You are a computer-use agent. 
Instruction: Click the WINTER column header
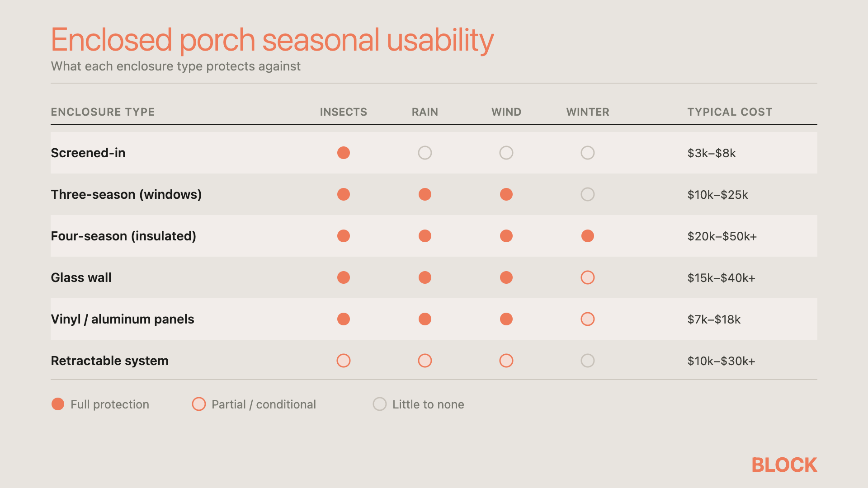coord(588,112)
